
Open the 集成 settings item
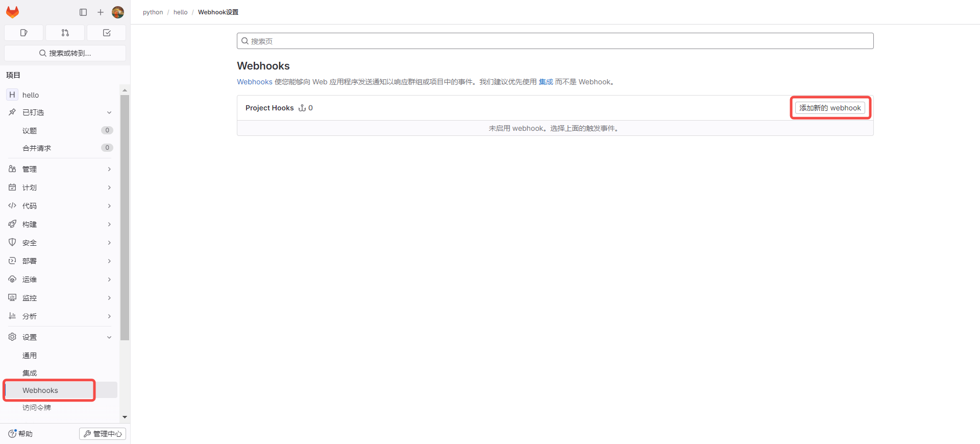tap(61, 372)
